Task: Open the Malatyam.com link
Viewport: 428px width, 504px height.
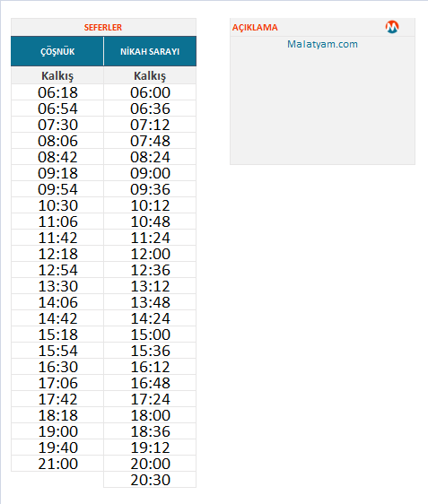Action: tap(322, 44)
